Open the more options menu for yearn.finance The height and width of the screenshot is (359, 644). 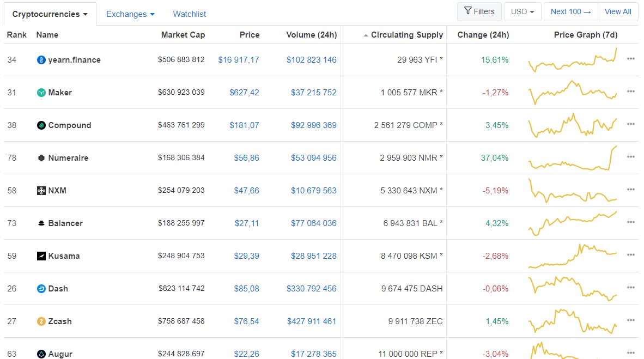click(x=631, y=59)
